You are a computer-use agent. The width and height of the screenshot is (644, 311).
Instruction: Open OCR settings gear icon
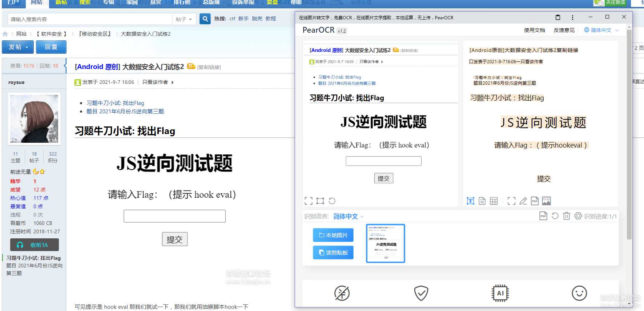(578, 216)
